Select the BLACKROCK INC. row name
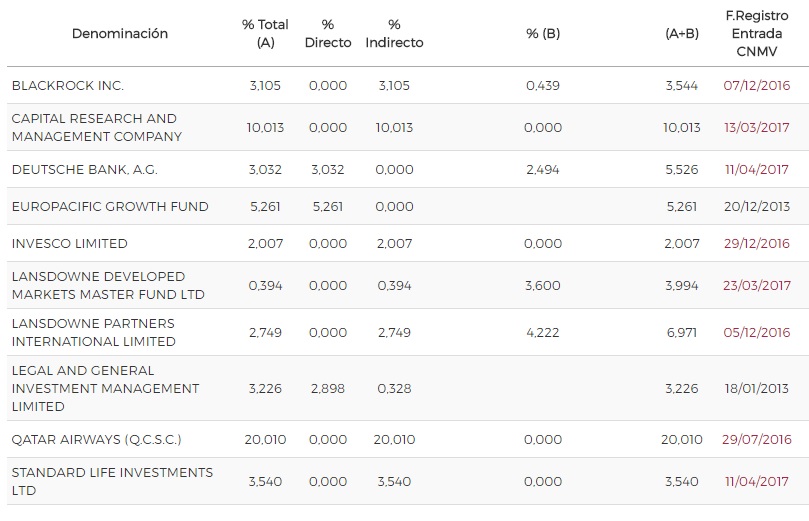 point(68,86)
